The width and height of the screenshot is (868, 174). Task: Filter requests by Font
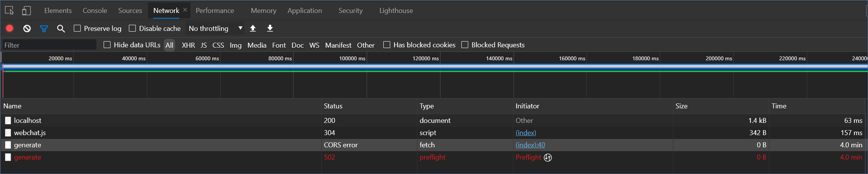[x=279, y=45]
